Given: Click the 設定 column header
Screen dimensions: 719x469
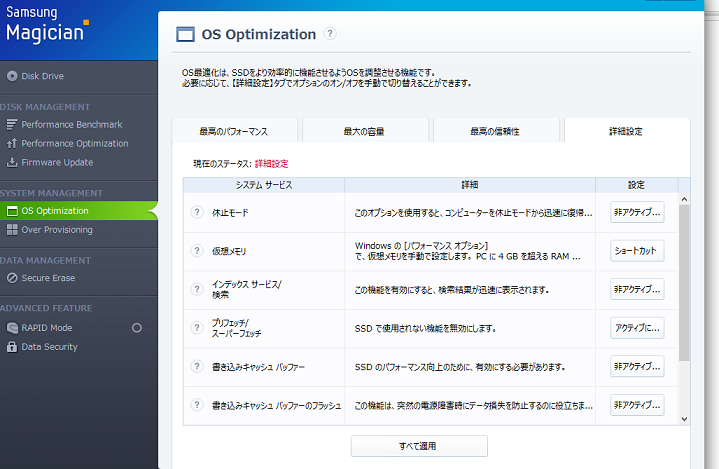Looking at the screenshot, I should coord(636,185).
